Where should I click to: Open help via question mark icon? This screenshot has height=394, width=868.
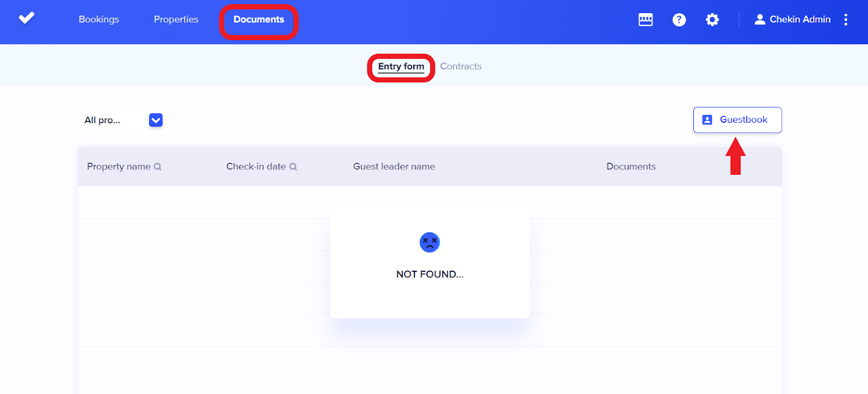(679, 20)
